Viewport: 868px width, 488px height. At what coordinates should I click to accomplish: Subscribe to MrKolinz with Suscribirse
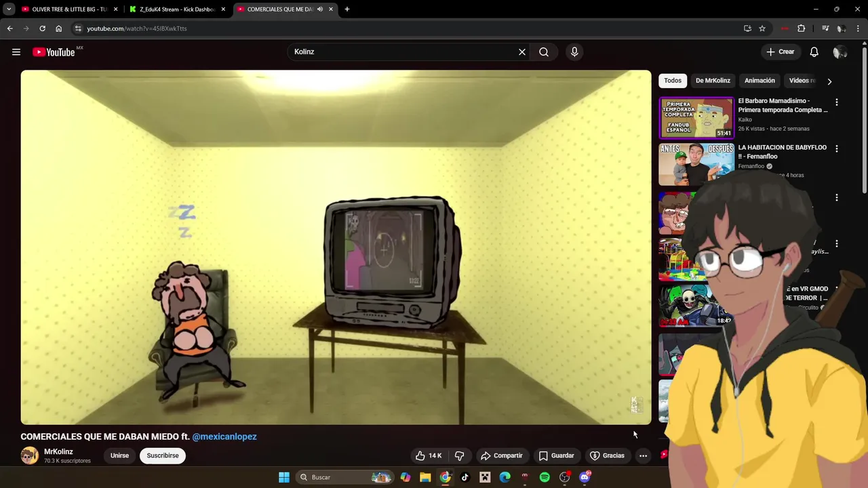pyautogui.click(x=163, y=455)
